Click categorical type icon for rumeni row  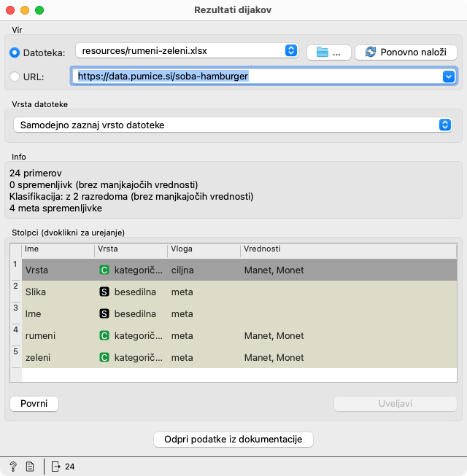[x=104, y=336]
